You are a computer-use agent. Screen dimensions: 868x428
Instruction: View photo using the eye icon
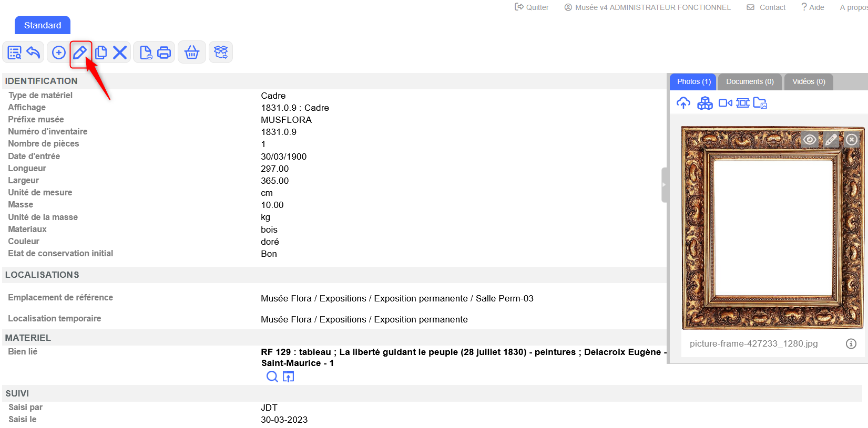[x=810, y=140]
